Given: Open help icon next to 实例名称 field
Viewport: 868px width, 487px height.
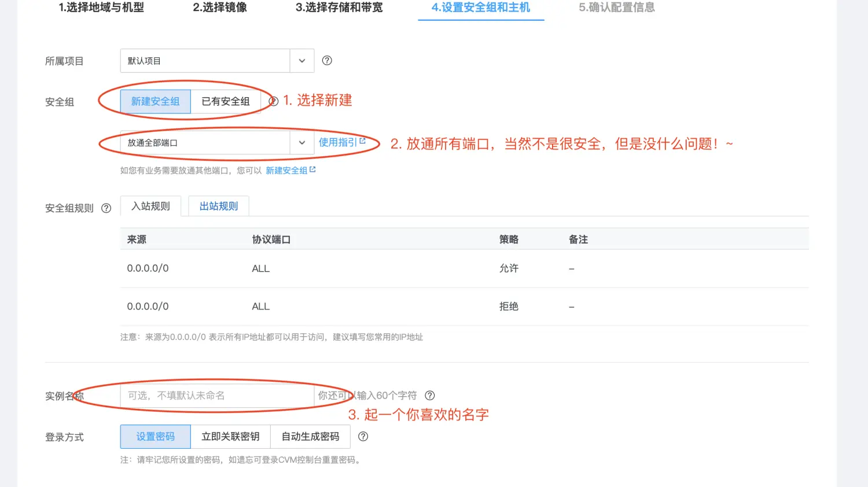Looking at the screenshot, I should 430,396.
